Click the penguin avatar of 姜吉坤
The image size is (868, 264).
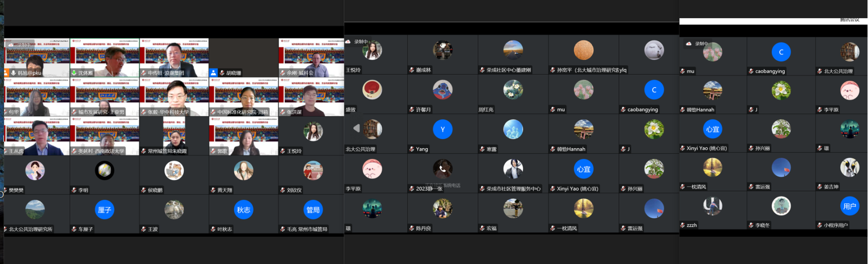click(x=849, y=167)
